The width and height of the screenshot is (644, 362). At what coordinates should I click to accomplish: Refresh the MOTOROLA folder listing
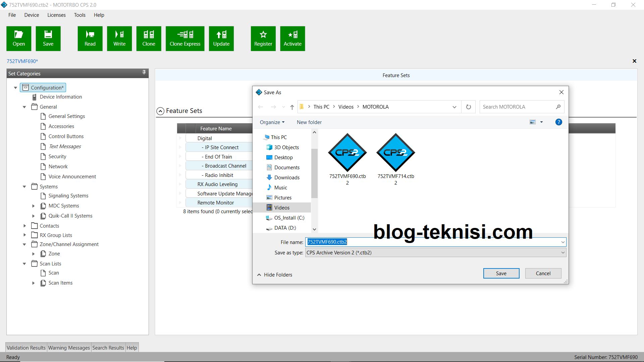tap(468, 107)
